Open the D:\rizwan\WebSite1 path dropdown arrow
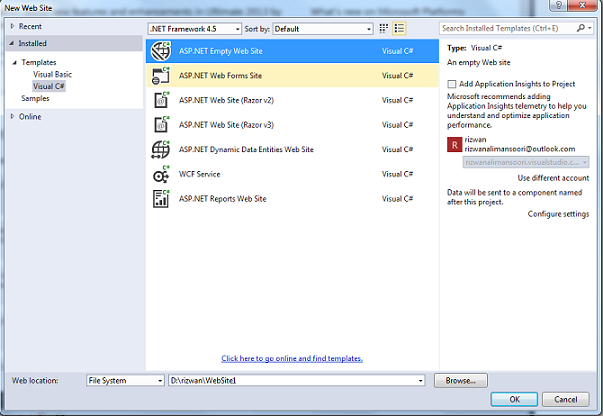This screenshot has height=416, width=603. point(420,381)
